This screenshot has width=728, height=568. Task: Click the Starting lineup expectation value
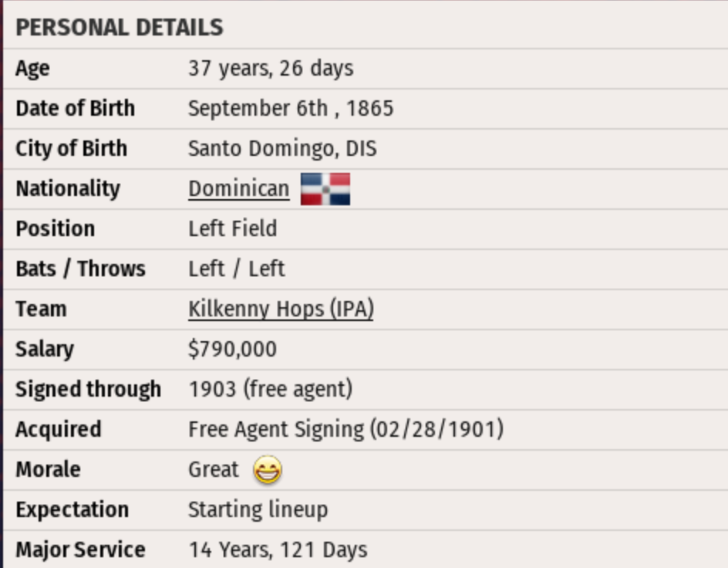click(x=258, y=510)
